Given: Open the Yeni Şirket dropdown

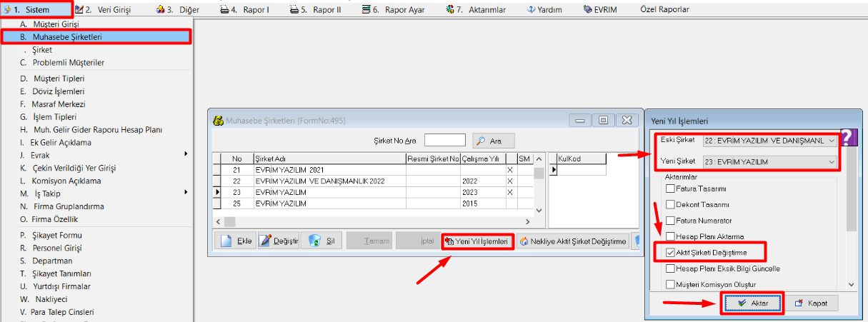Looking at the screenshot, I should pyautogui.click(x=769, y=163).
